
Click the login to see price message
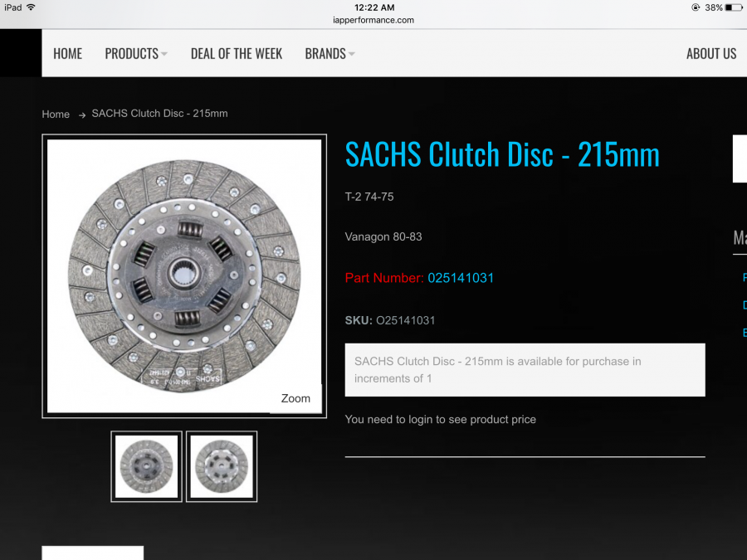tap(440, 420)
